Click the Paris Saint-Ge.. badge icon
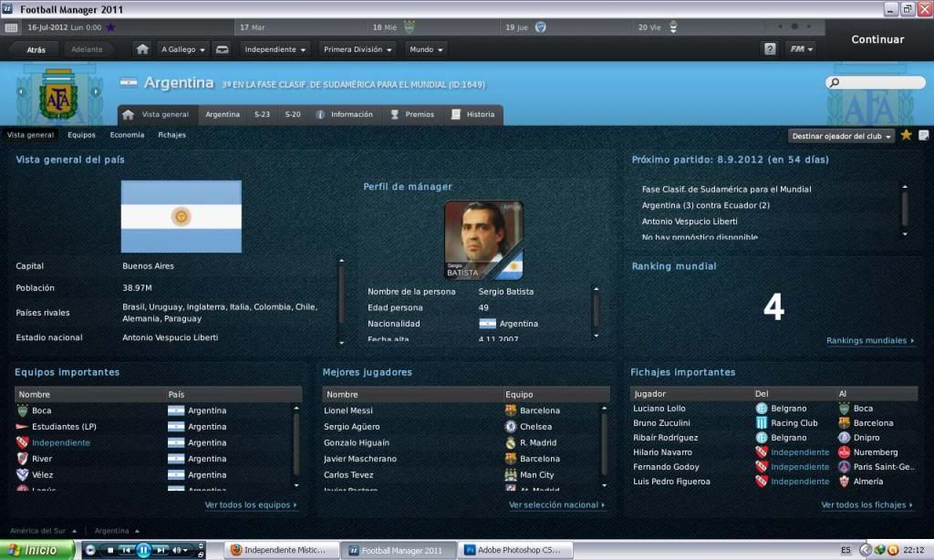Screen dimensions: 934x560 [x=844, y=466]
